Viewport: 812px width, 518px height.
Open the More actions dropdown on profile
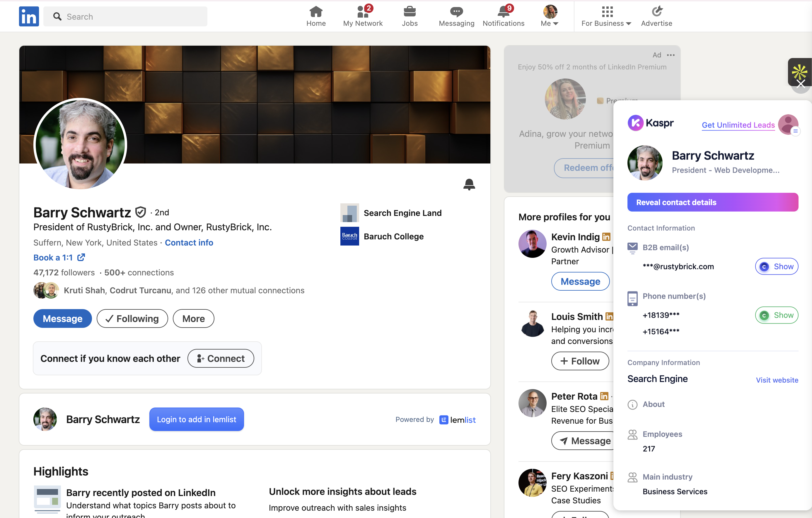click(193, 318)
